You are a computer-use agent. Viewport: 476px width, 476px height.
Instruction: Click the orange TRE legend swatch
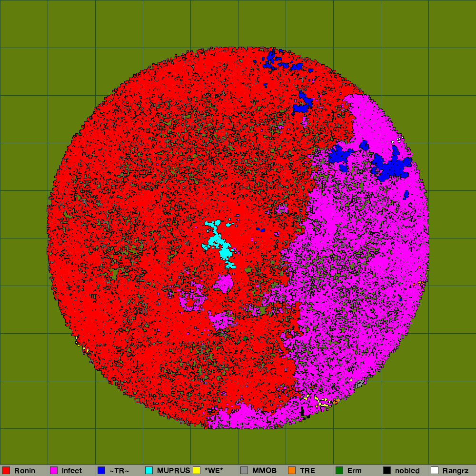click(292, 471)
